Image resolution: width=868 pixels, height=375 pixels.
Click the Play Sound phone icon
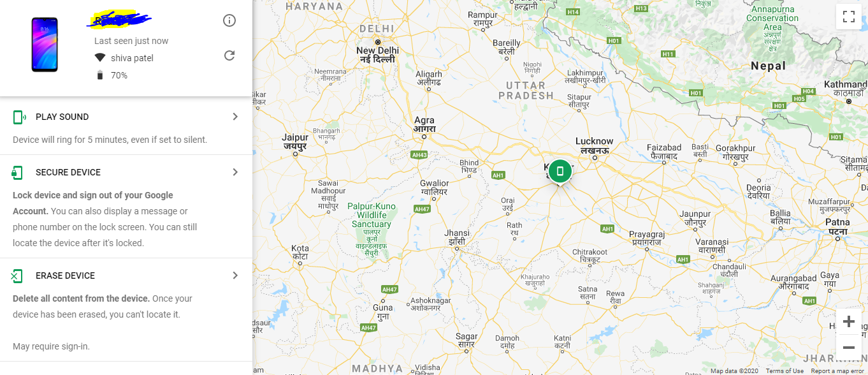pyautogui.click(x=19, y=117)
